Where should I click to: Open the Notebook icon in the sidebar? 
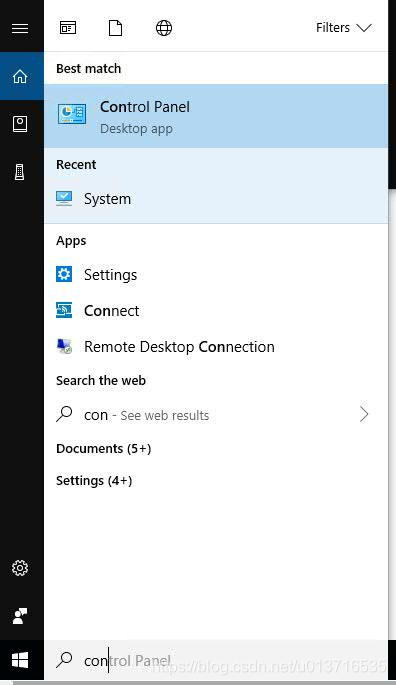(x=20, y=124)
